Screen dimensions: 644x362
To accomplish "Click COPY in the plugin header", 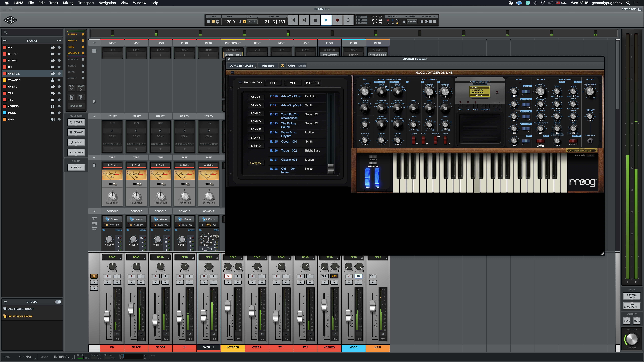I will 292,66.
